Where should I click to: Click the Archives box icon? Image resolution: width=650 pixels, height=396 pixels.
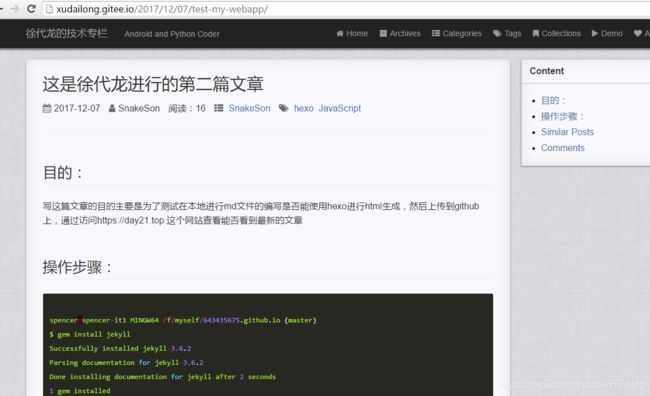pos(383,34)
